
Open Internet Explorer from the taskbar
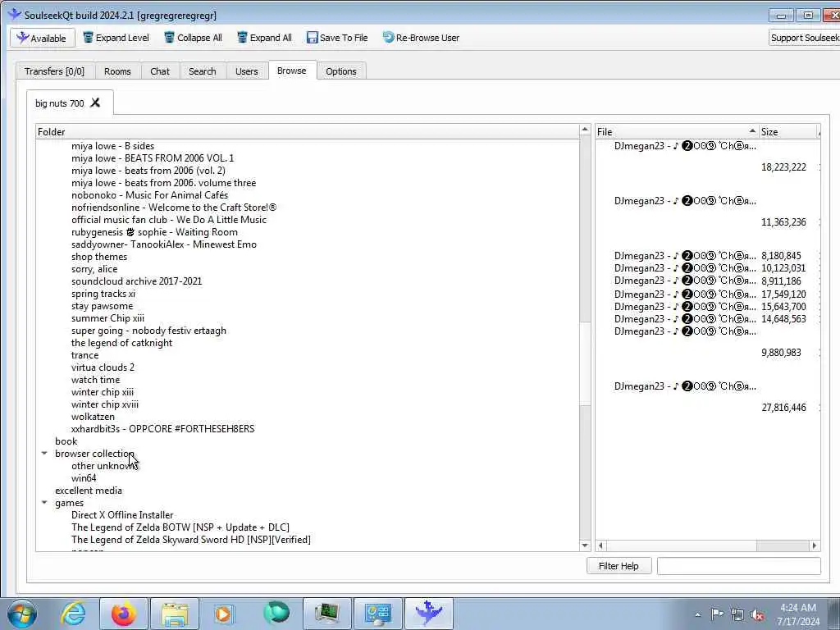(x=73, y=614)
